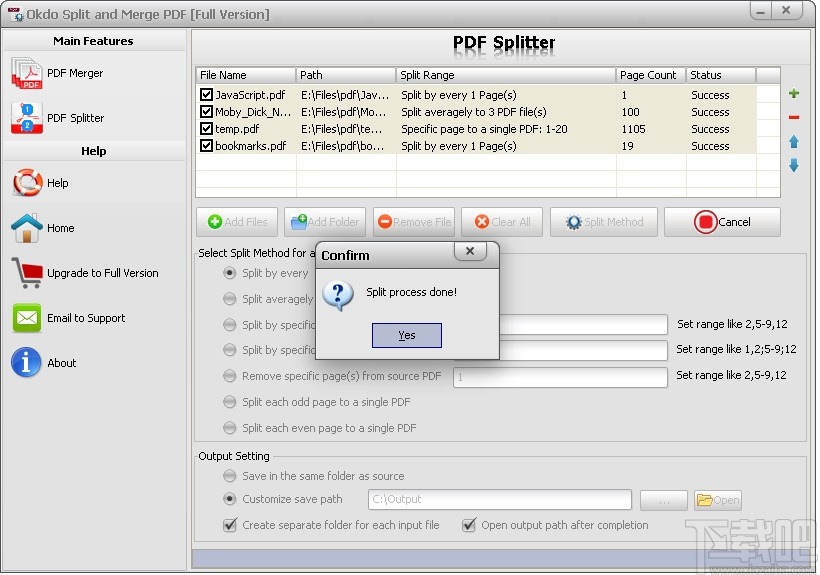Select the Split by every radio button
This screenshot has width=820, height=575.
click(230, 273)
